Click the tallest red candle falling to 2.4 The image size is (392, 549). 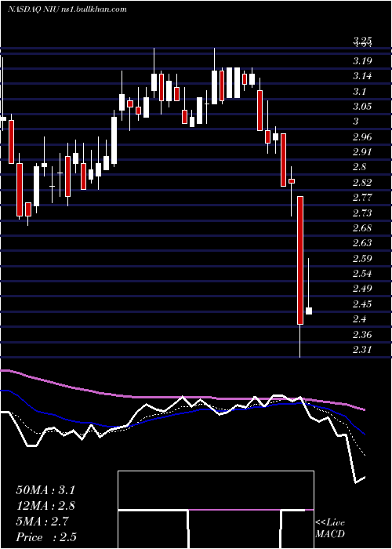pos(300,260)
